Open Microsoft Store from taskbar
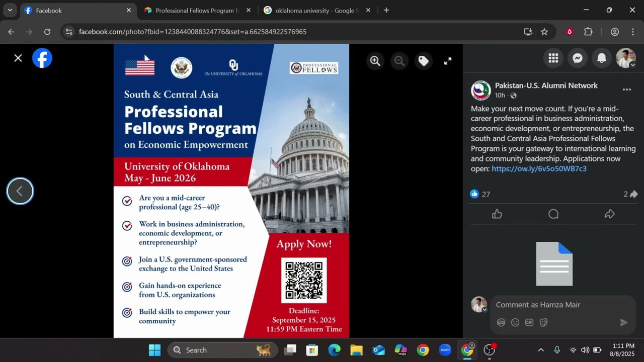This screenshot has height=362, width=644. click(x=312, y=350)
